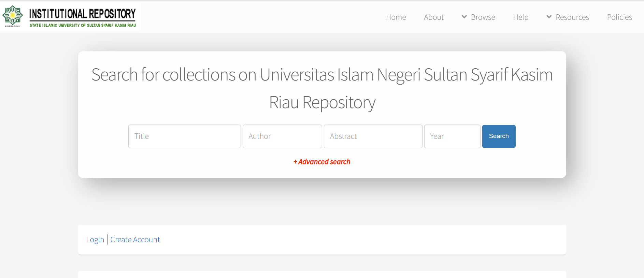Go to the Home page
The height and width of the screenshot is (278, 644).
[396, 17]
